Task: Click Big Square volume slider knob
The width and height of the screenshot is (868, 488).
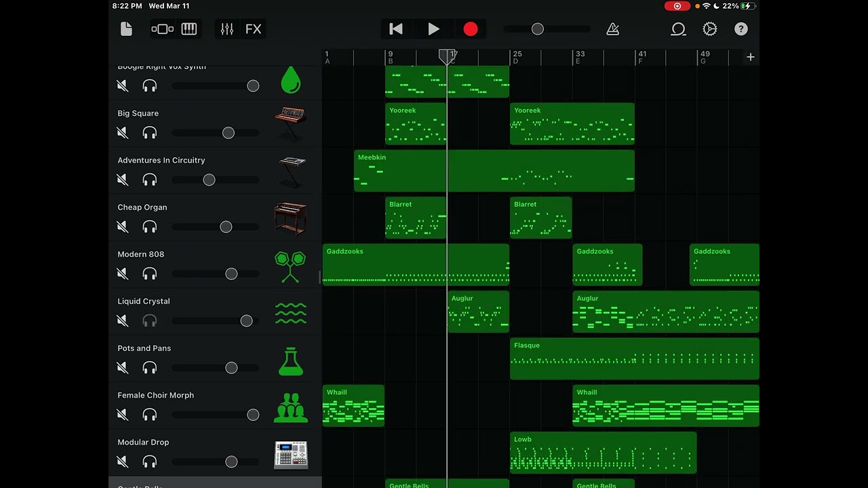Action: tap(229, 133)
